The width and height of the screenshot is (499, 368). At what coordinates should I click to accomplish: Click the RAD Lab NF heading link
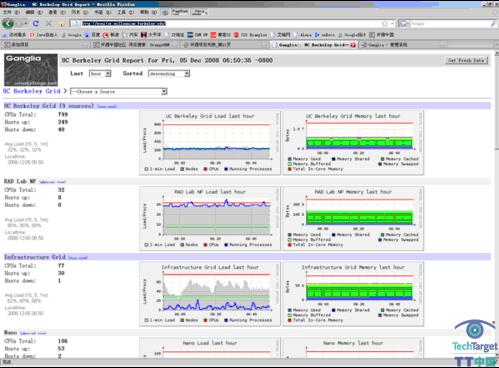coord(20,181)
